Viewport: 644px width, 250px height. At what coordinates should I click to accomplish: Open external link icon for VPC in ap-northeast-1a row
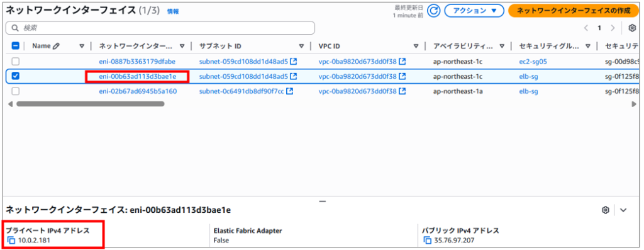(402, 91)
